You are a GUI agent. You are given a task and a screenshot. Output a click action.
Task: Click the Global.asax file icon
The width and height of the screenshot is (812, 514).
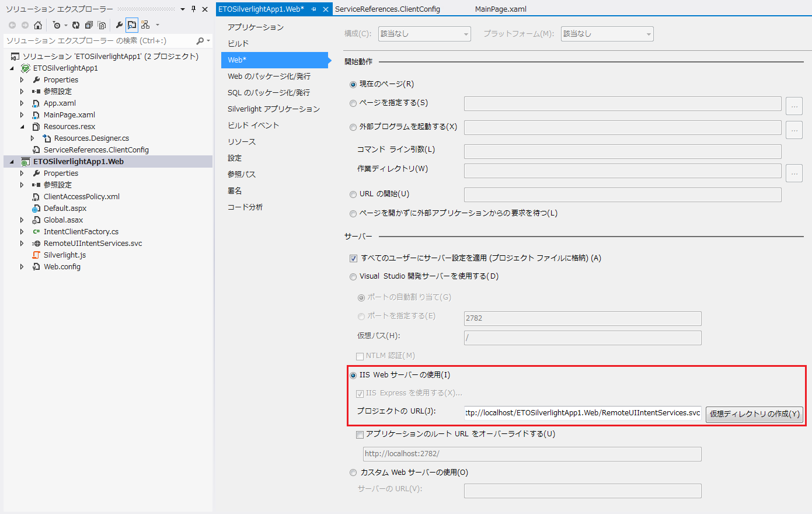[x=36, y=220]
